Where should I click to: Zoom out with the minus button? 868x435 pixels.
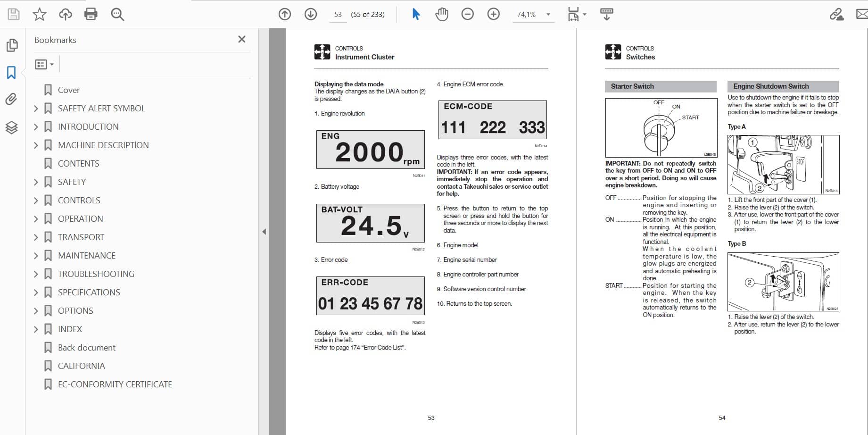coord(468,14)
